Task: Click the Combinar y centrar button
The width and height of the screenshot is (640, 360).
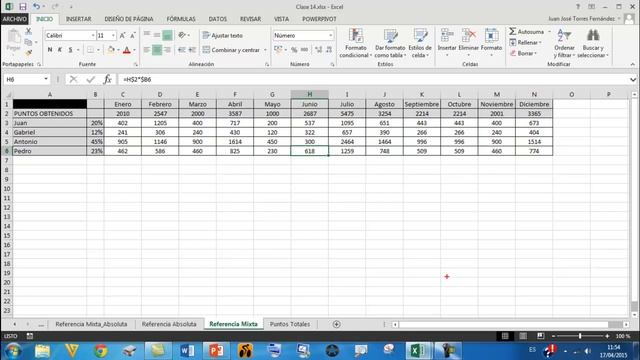Action: coord(231,50)
